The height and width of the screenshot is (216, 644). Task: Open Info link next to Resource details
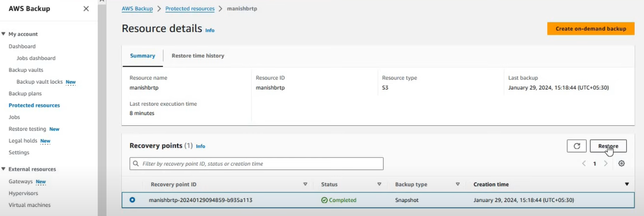(210, 30)
